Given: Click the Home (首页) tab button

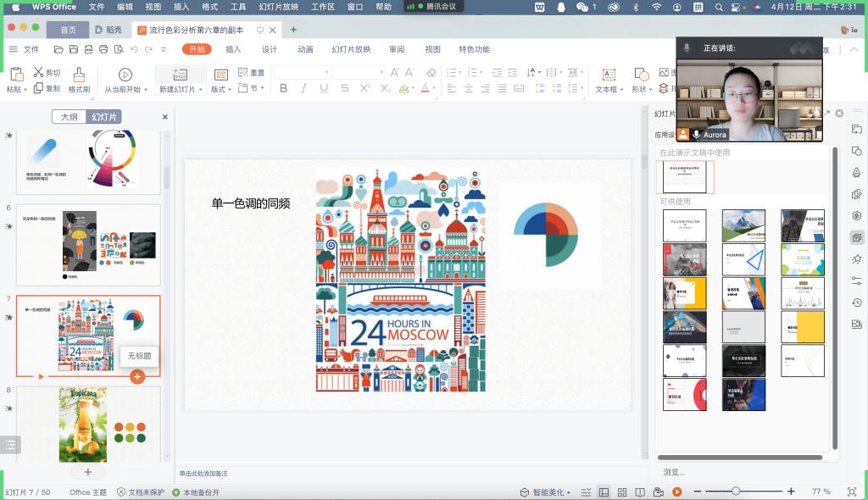Looking at the screenshot, I should pos(68,30).
